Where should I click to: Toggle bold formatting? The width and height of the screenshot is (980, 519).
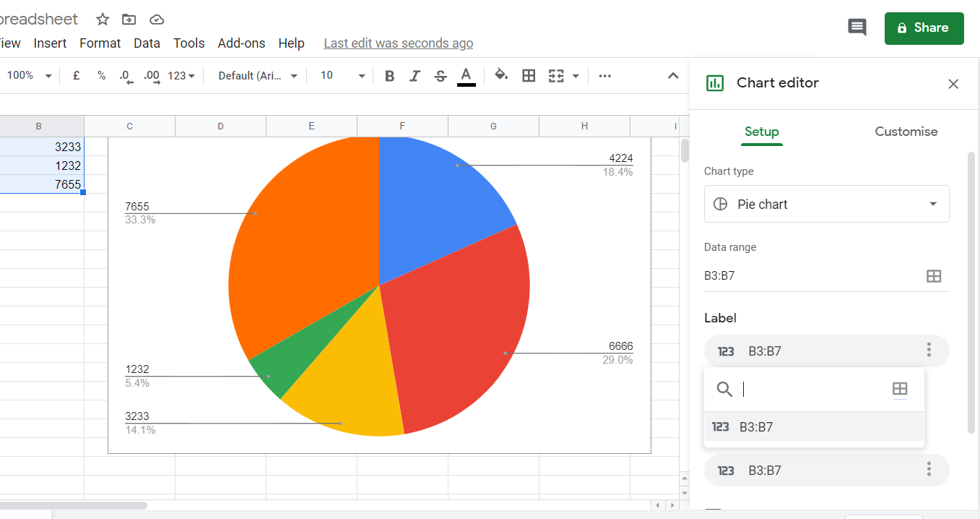[389, 75]
